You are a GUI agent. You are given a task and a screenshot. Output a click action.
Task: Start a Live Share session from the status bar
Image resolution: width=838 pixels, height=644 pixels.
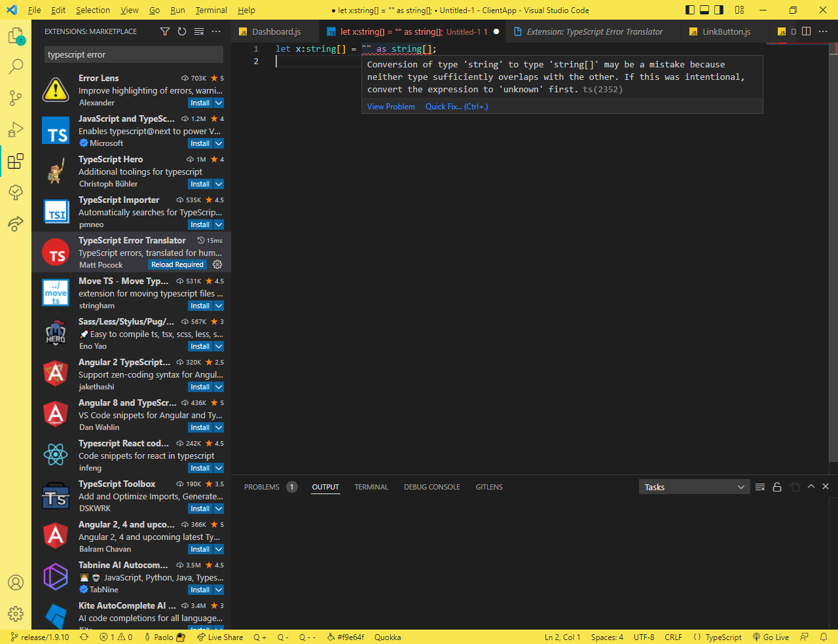click(x=220, y=637)
